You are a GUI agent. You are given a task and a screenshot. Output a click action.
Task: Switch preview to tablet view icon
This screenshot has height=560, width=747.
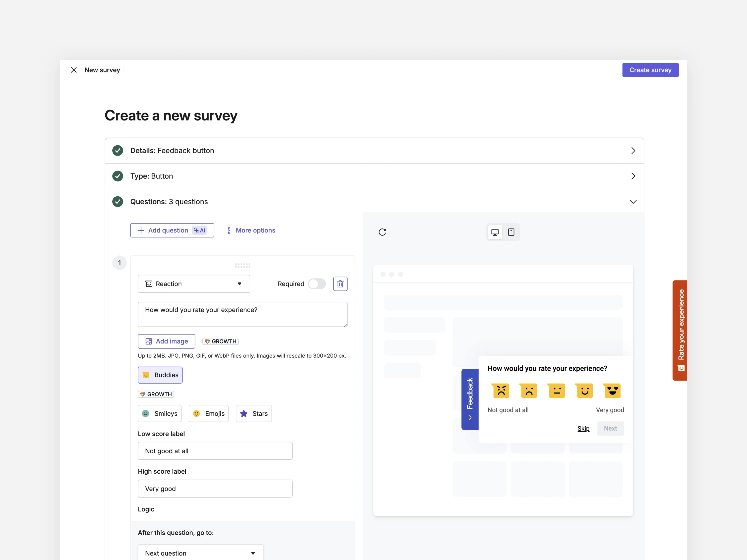[511, 232]
